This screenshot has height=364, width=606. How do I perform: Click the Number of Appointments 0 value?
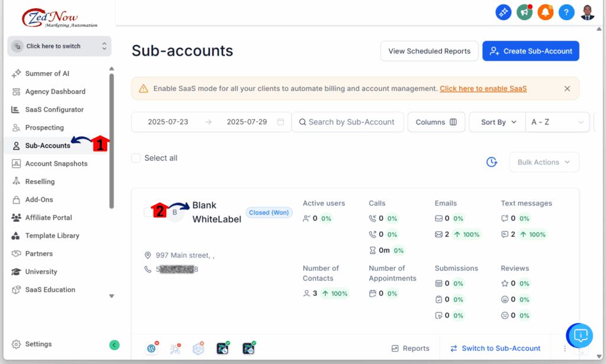[381, 294]
